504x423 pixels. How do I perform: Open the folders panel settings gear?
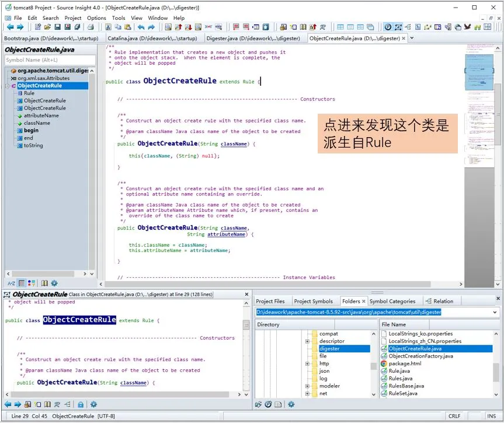point(291,404)
